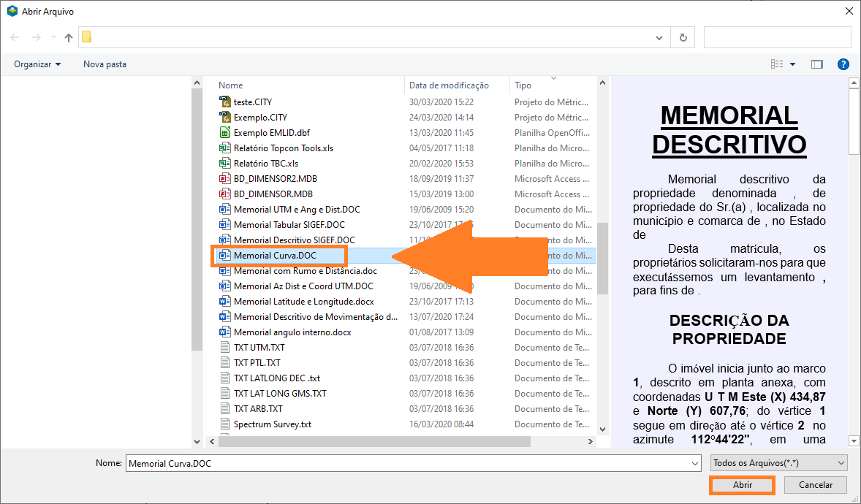Expand the file type filter Todos os Arquivos
Viewport: 861px width, 504px height.
[778, 463]
